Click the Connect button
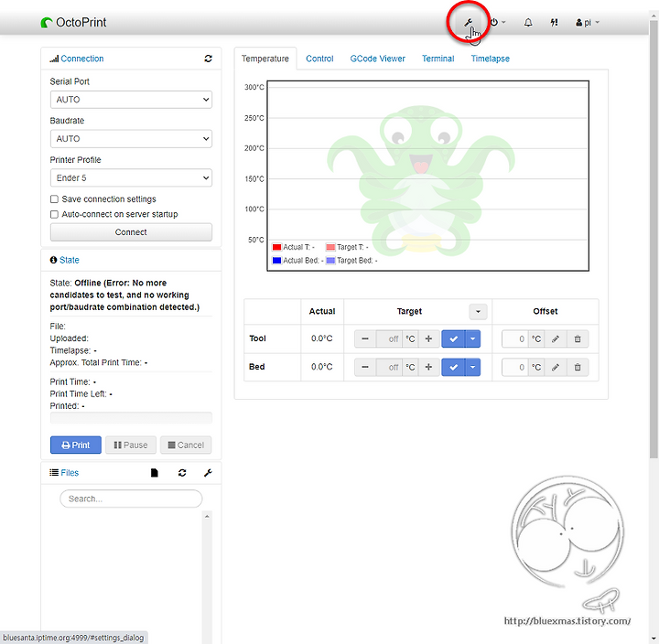The width and height of the screenshot is (659, 644). (131, 231)
